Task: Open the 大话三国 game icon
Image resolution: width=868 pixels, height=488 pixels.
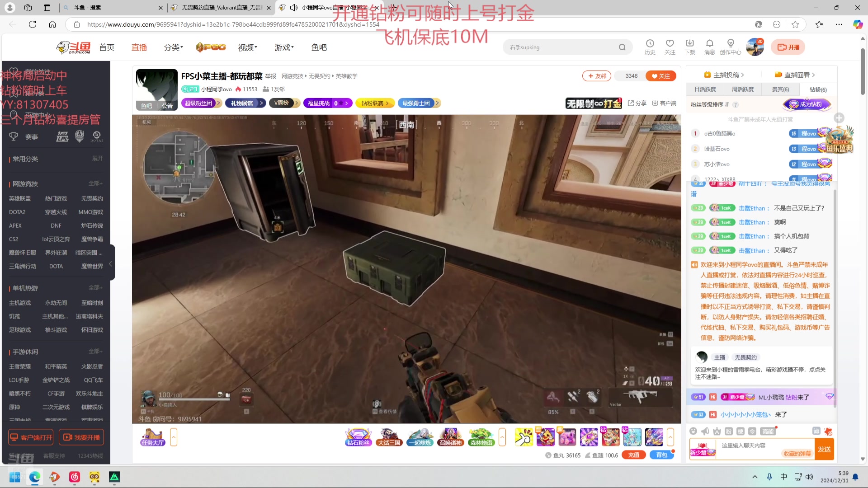Action: (x=389, y=437)
